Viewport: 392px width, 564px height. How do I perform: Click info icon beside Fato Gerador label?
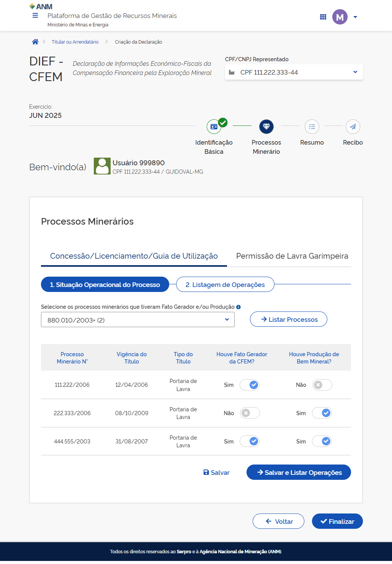pyautogui.click(x=238, y=307)
